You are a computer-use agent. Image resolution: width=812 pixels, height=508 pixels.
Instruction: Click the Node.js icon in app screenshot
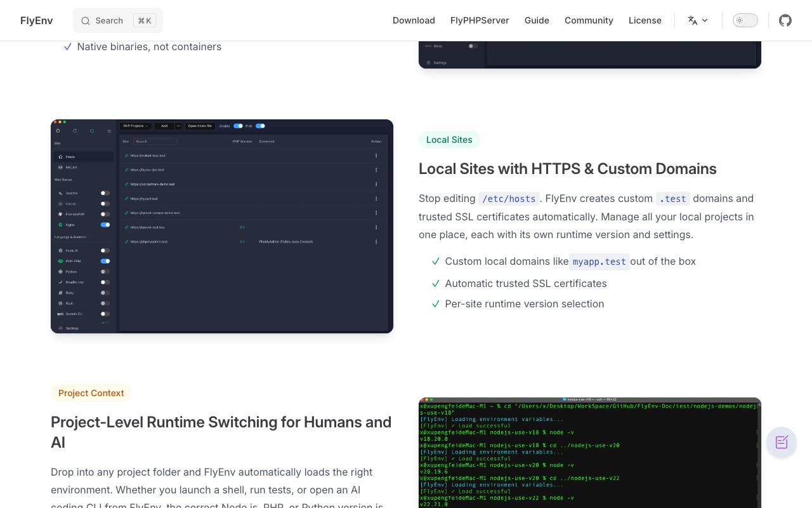(60, 251)
